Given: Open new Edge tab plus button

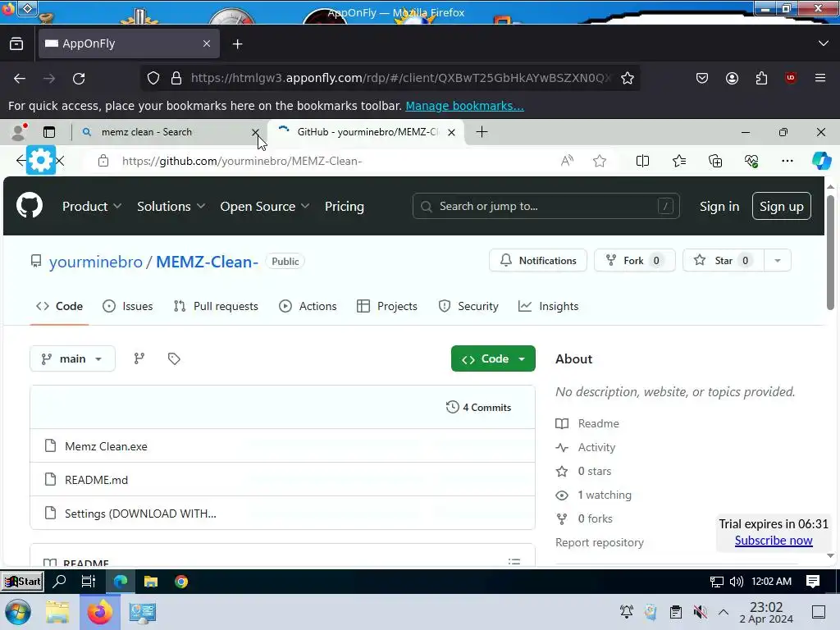Looking at the screenshot, I should coord(482,132).
